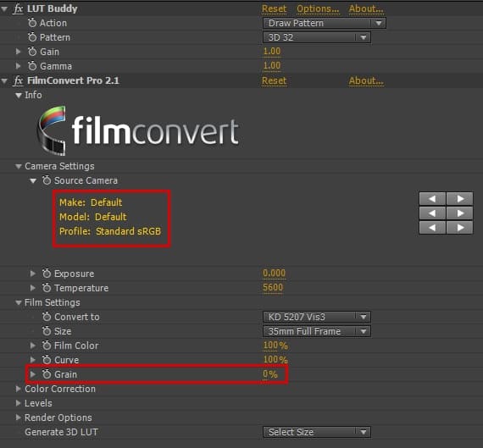This screenshot has height=448, width=483.
Task: Toggle the Grain stopwatch icon
Action: click(47, 374)
